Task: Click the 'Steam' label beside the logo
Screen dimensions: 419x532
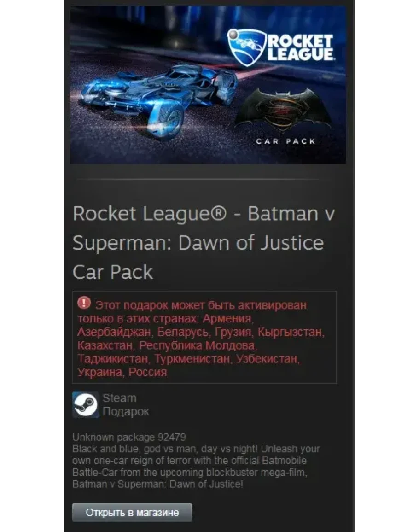Action: (x=119, y=398)
